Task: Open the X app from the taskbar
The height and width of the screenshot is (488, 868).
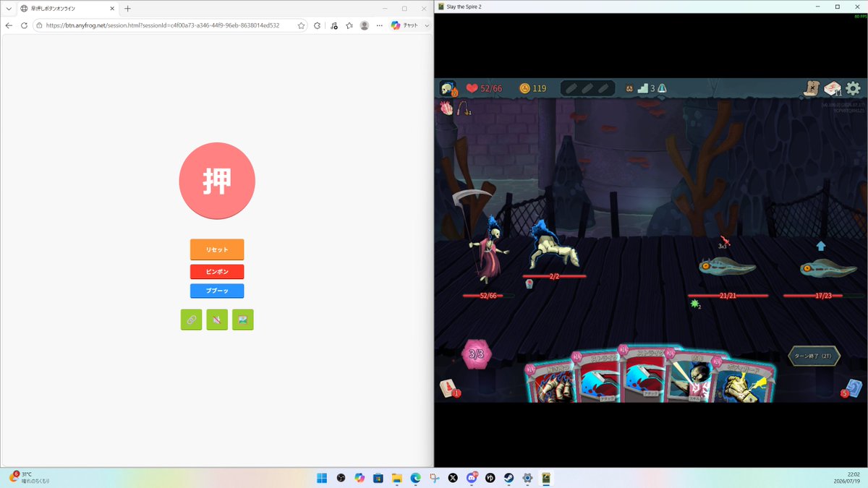Action: (453, 478)
